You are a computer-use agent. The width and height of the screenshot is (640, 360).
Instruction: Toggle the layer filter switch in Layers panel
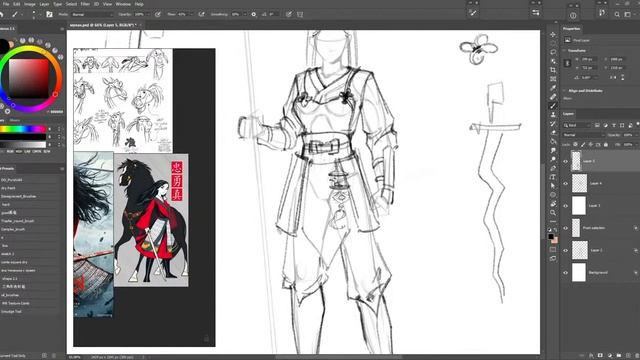tap(637, 125)
